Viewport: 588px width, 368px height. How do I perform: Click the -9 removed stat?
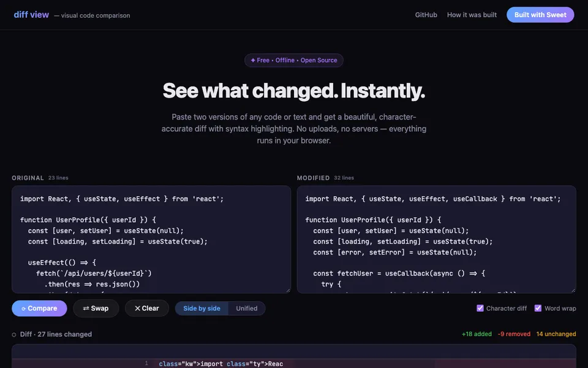click(x=514, y=334)
